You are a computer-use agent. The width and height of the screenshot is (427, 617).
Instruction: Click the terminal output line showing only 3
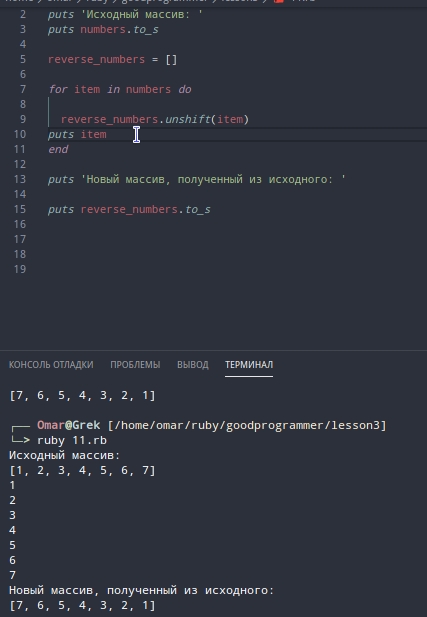pos(12,515)
